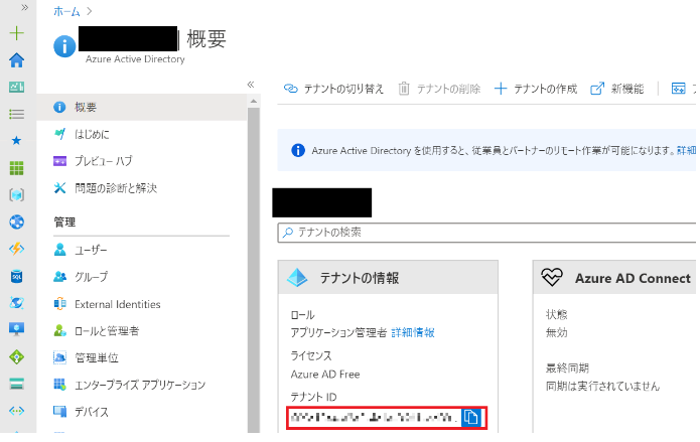Click the blue info icon beside 概要 title
This screenshot has height=442, width=700.
[x=65, y=46]
